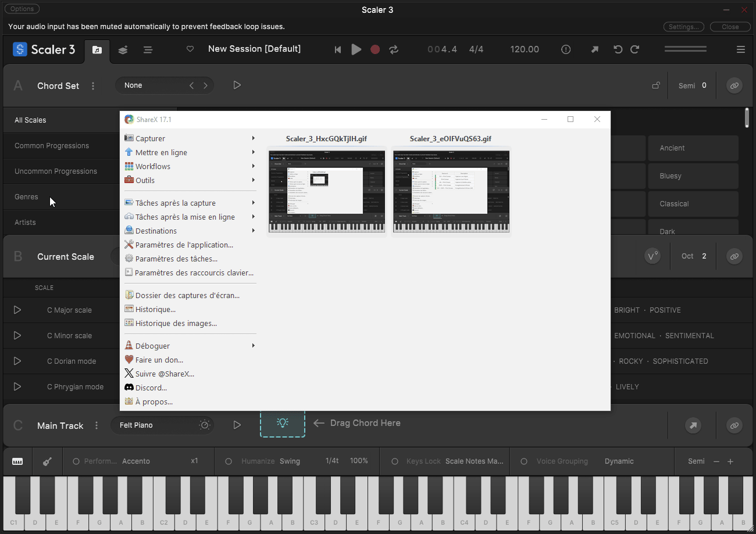Click the output level meter slider
This screenshot has height=534, width=756.
pos(686,49)
